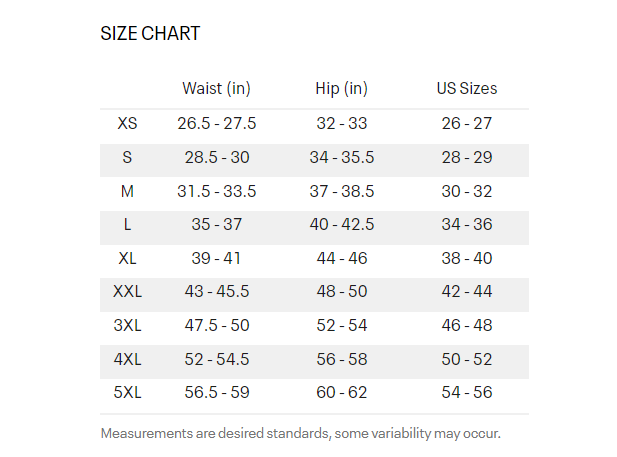The height and width of the screenshot is (457, 617).
Task: Select the 54 - 56 US size cell
Action: [466, 392]
